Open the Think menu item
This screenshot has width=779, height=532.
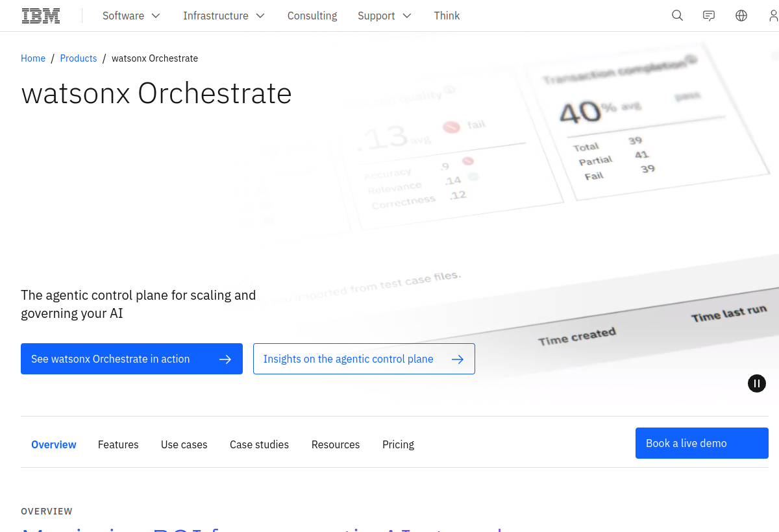point(447,16)
